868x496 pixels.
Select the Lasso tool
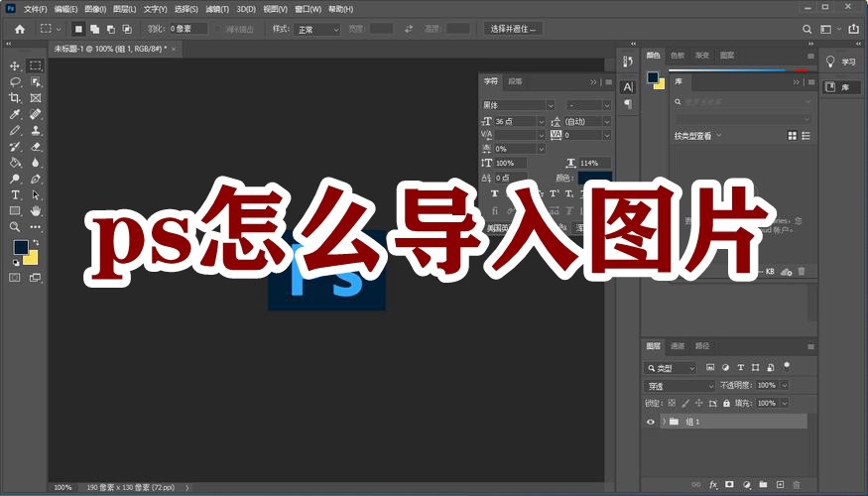[15, 82]
